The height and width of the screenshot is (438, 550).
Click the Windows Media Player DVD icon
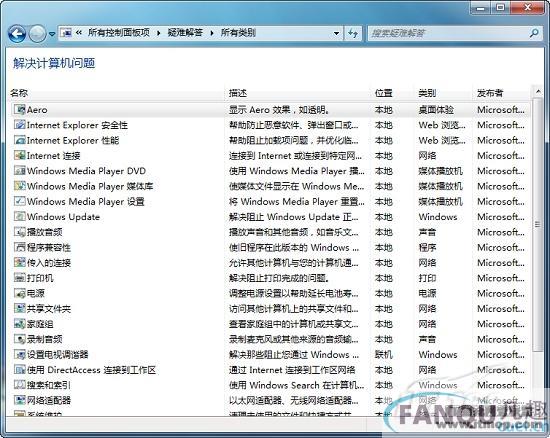coord(19,171)
